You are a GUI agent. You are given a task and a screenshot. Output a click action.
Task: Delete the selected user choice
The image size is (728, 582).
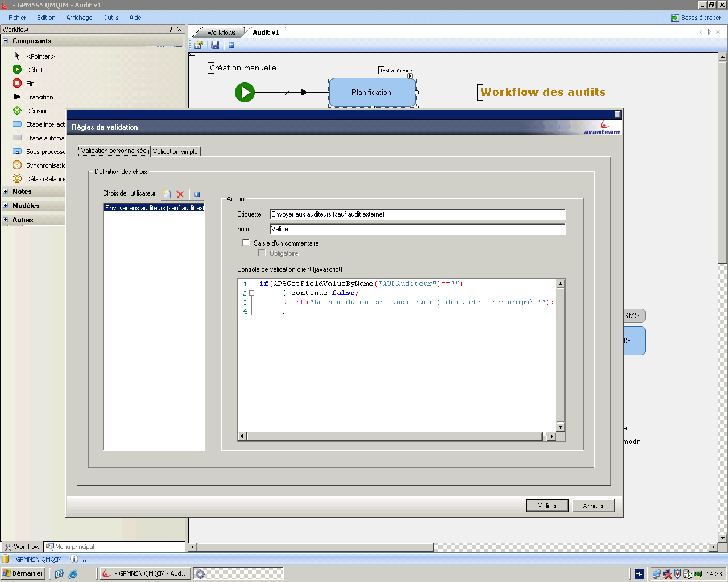tap(180, 194)
